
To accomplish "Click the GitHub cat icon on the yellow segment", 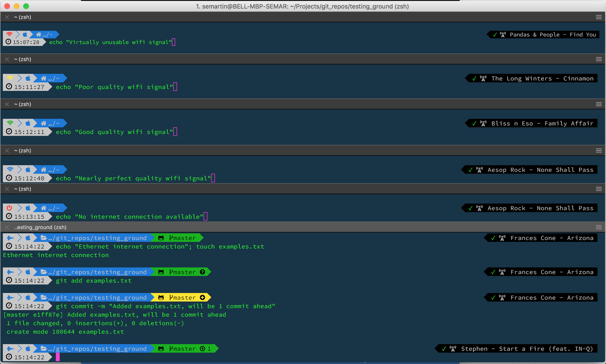I will point(161,297).
